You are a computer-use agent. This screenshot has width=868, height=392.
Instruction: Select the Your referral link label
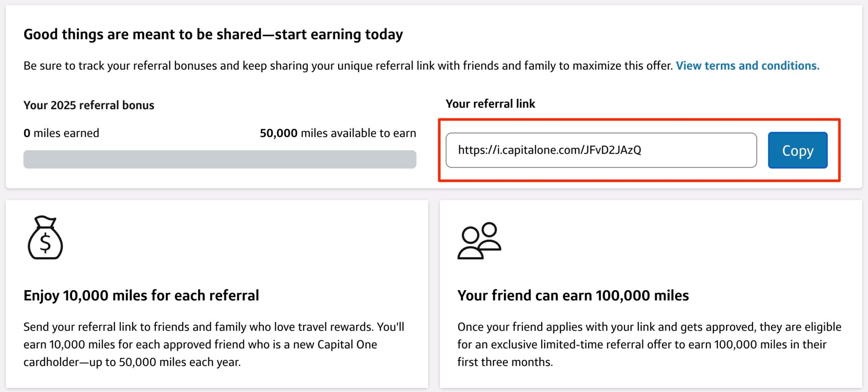[491, 103]
